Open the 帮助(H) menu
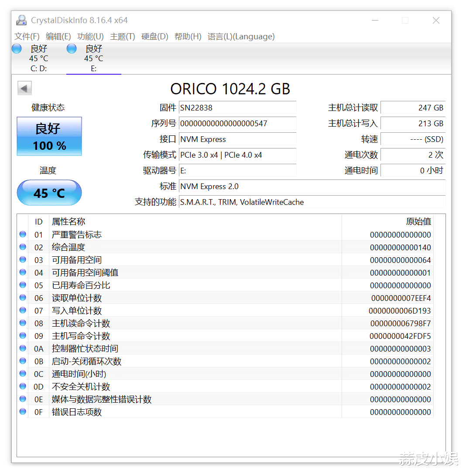This screenshot has width=466, height=476. pyautogui.click(x=188, y=36)
